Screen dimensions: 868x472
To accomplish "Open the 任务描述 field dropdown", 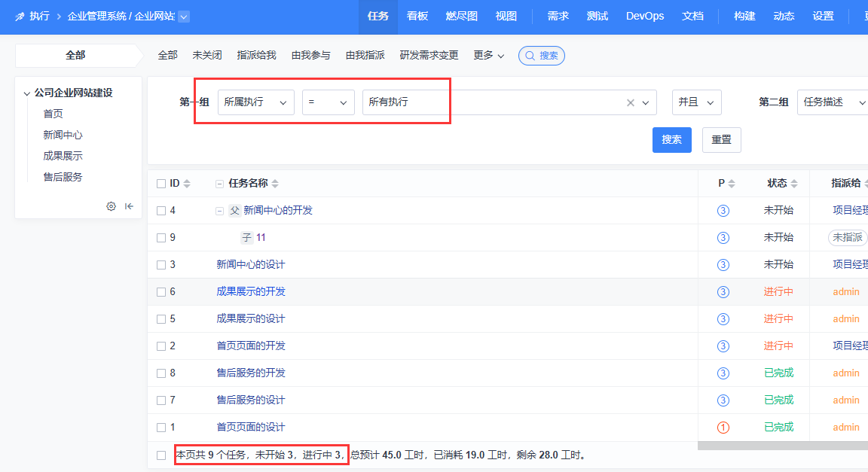I will (833, 102).
